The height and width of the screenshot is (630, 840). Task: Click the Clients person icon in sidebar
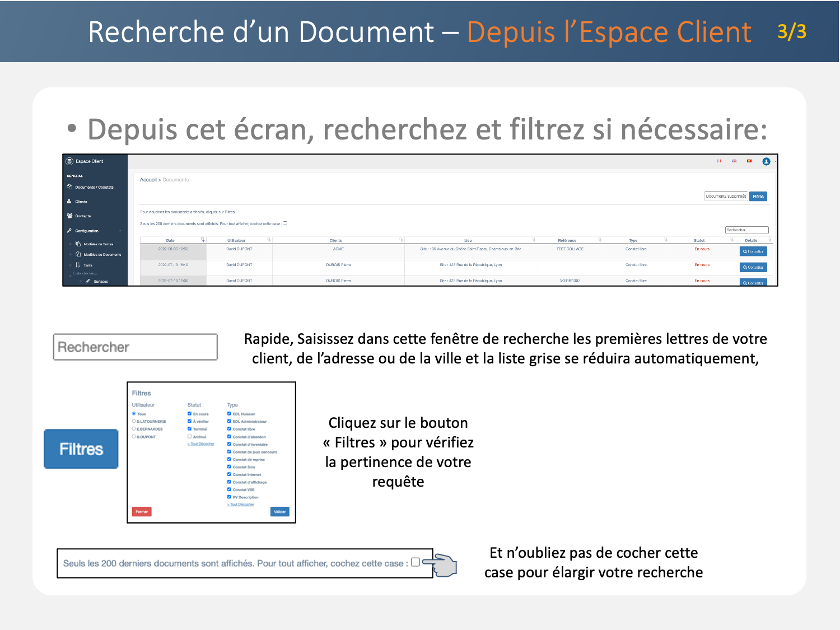coord(69,202)
